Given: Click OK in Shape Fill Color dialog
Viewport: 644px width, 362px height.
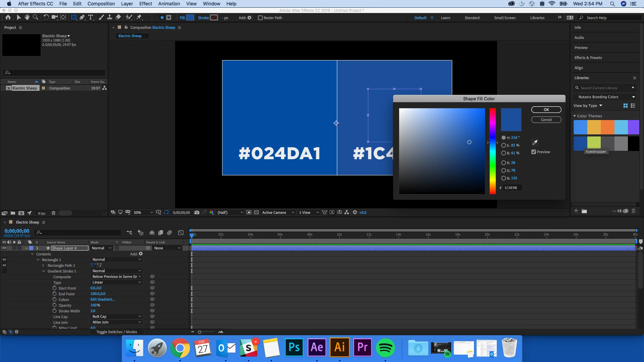Looking at the screenshot, I should pyautogui.click(x=546, y=110).
